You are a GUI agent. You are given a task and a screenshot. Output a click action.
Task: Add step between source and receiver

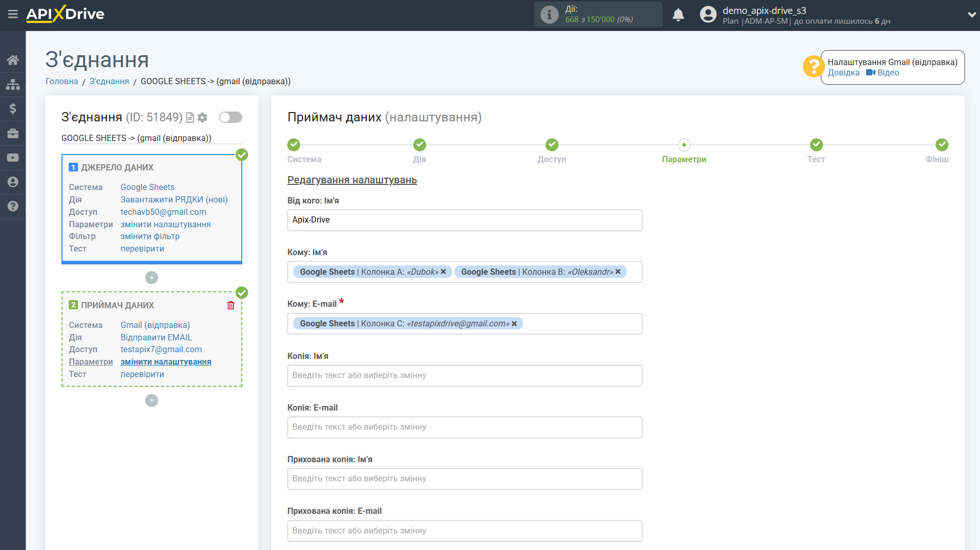(151, 278)
